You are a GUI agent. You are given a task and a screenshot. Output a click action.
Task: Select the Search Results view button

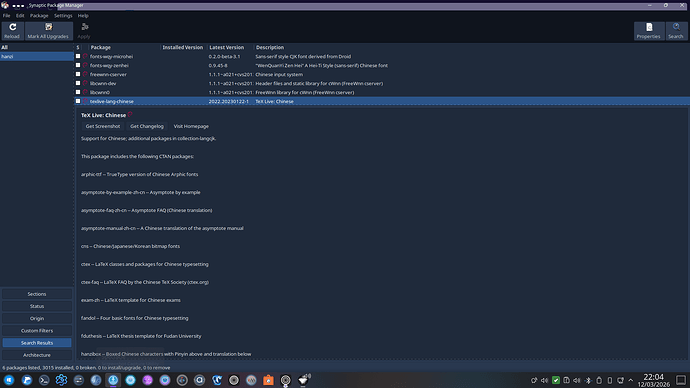coord(37,343)
